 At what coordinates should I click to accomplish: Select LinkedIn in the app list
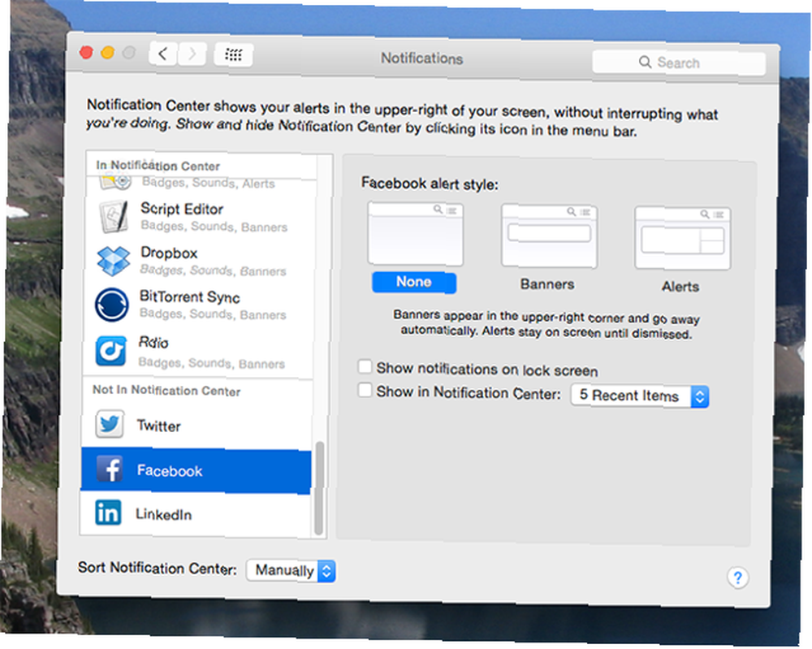(195, 513)
